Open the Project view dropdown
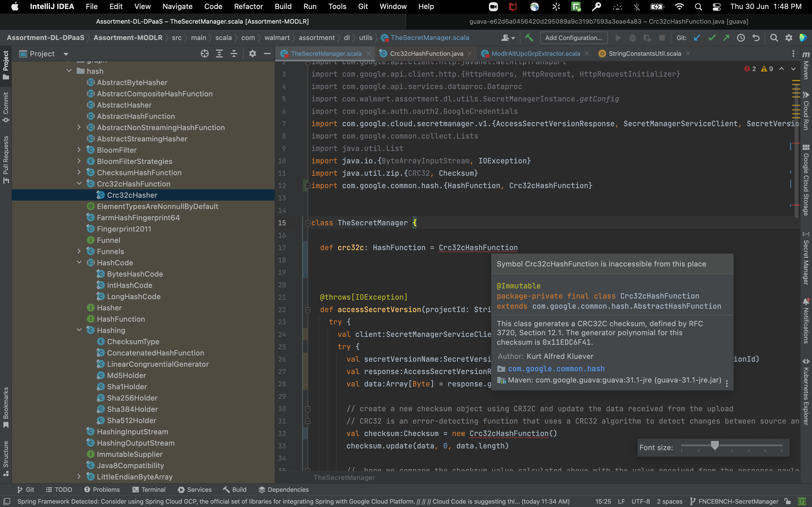Screen dimensions: 812x507 (66, 54)
